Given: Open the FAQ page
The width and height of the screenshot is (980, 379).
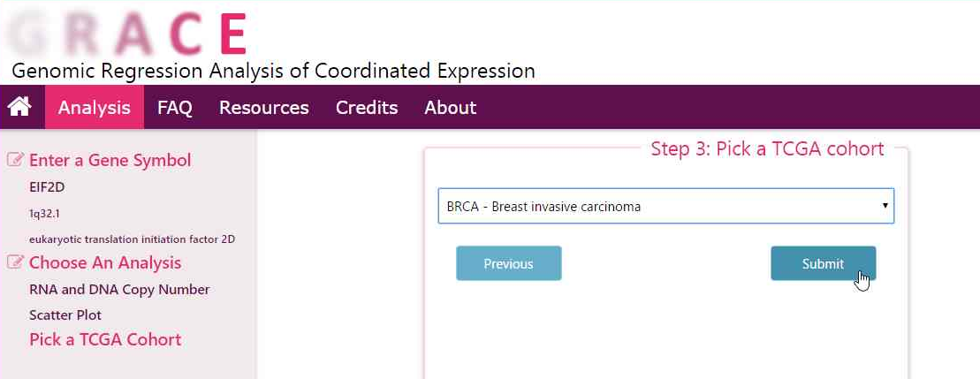Looking at the screenshot, I should [x=175, y=108].
